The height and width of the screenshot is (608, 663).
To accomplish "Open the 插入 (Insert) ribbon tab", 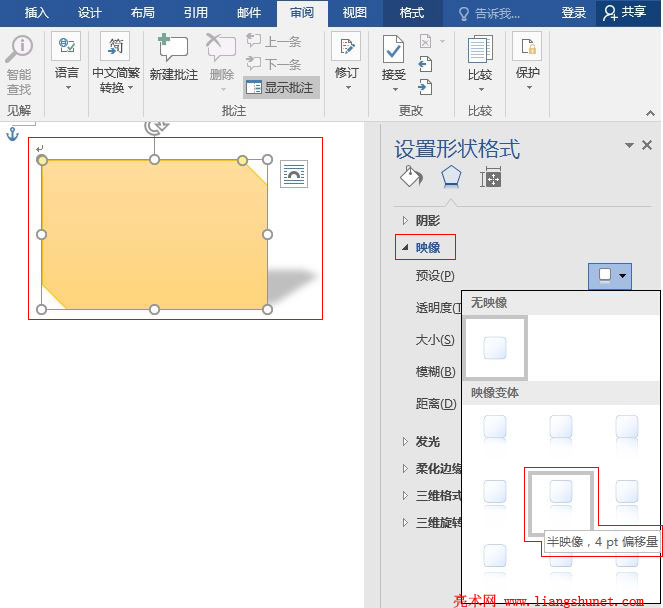I will tap(37, 13).
